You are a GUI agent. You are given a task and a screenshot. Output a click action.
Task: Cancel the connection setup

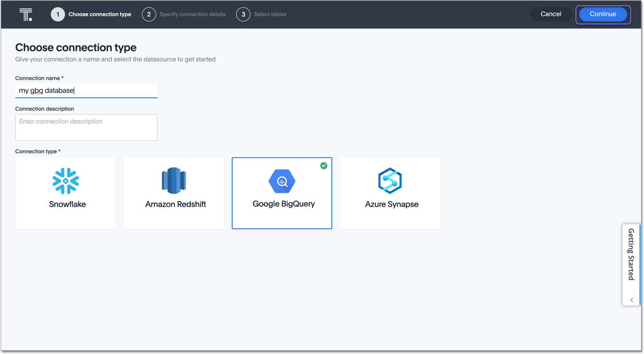pyautogui.click(x=551, y=14)
